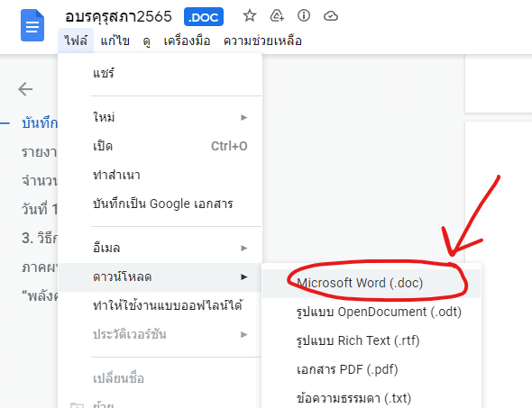Expand the ดาวน์โหลด submenu

point(160,277)
